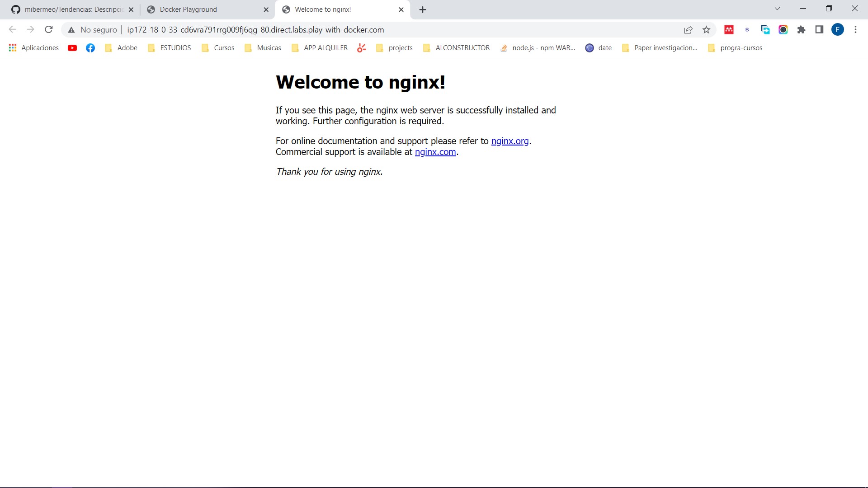Screen dimensions: 868x488
Task: Open the user profile avatar
Action: click(837, 30)
